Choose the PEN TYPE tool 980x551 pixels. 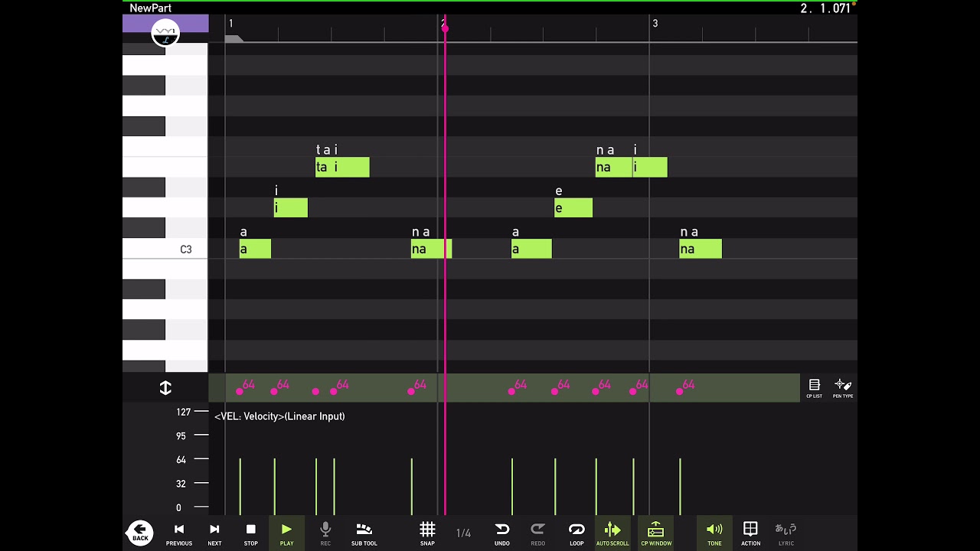843,388
